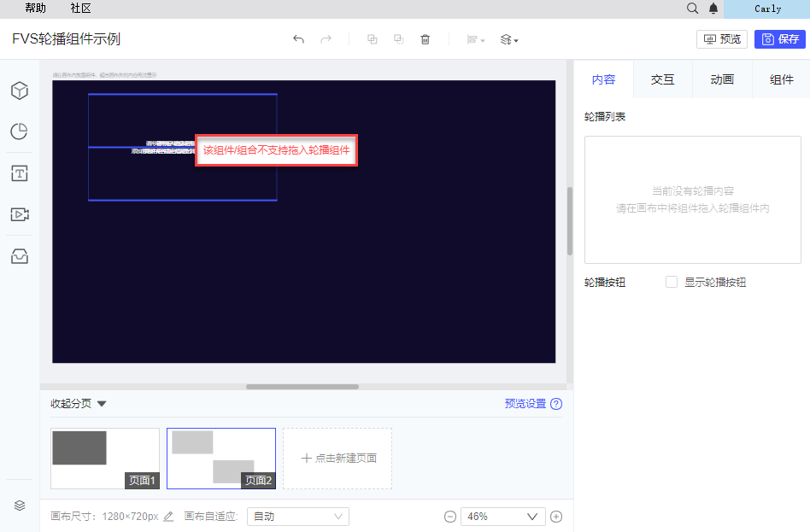Click the 保存 button
Screen dimensions: 810x532
pyautogui.click(x=779, y=39)
